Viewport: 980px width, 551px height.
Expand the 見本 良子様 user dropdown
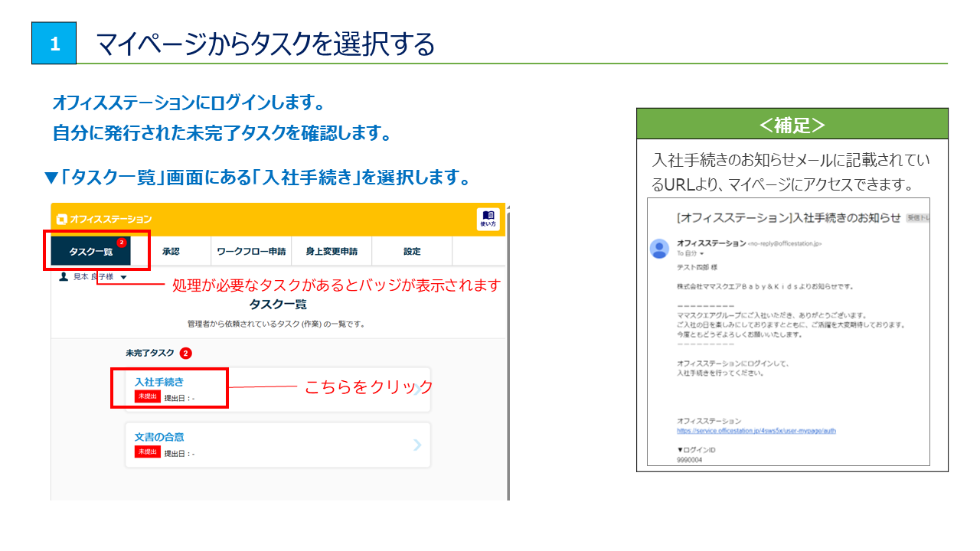(123, 277)
